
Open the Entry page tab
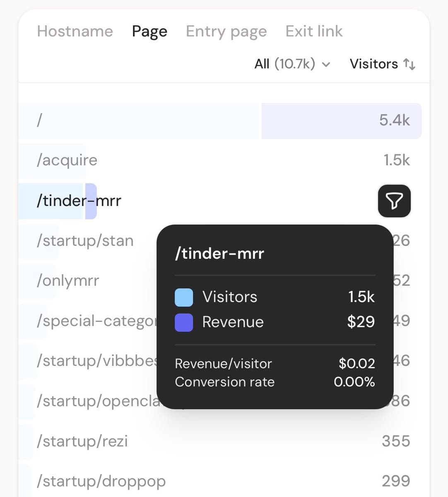pos(226,31)
